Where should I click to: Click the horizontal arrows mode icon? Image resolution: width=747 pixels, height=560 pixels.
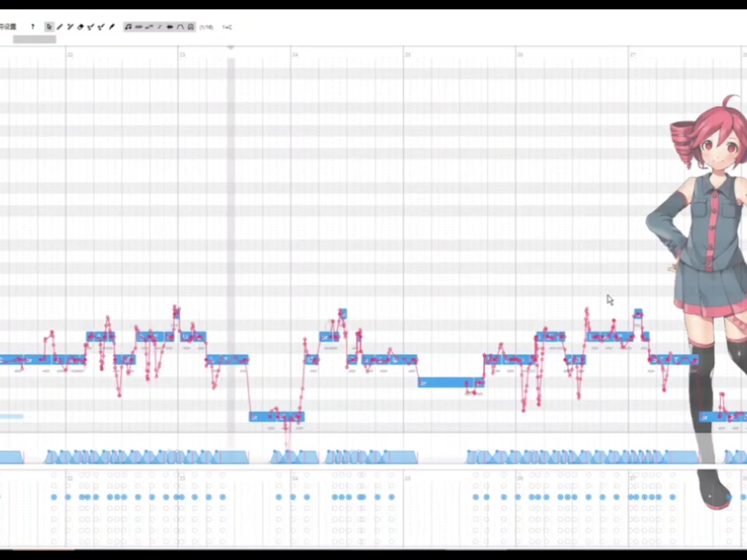click(170, 27)
